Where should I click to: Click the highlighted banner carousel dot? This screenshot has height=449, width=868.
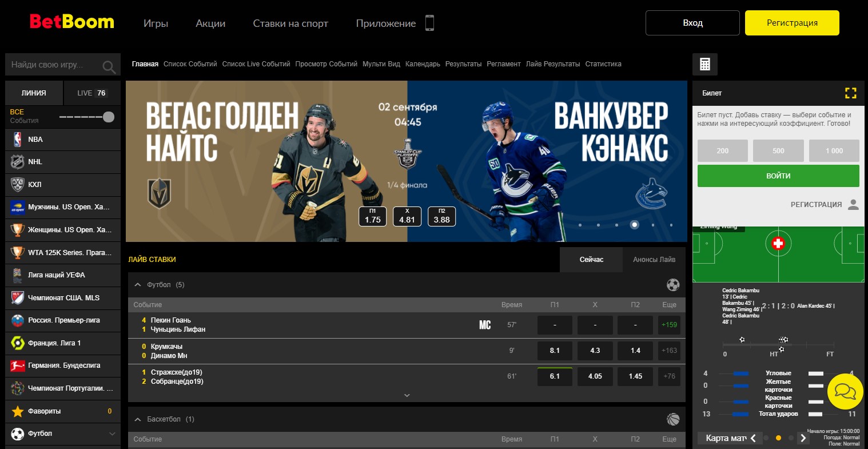pyautogui.click(x=634, y=225)
